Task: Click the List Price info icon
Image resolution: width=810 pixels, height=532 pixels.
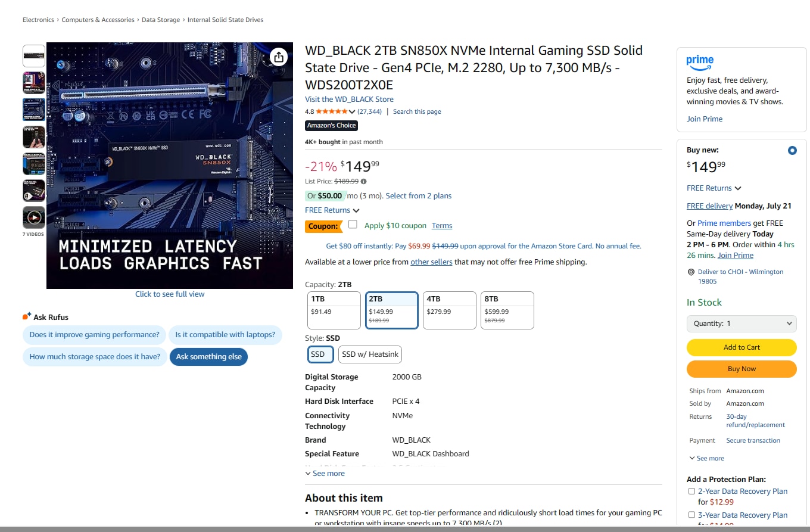Action: point(364,181)
